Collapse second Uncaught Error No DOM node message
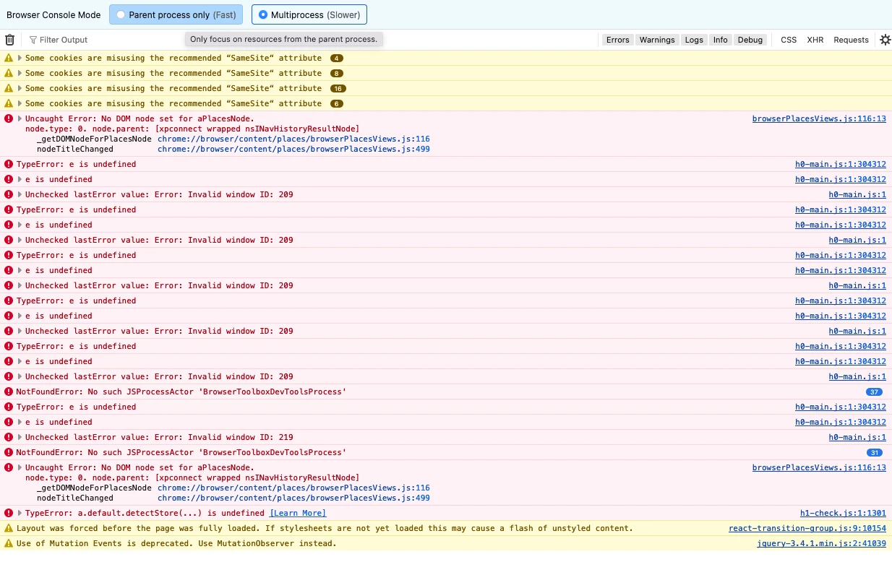 (x=20, y=467)
